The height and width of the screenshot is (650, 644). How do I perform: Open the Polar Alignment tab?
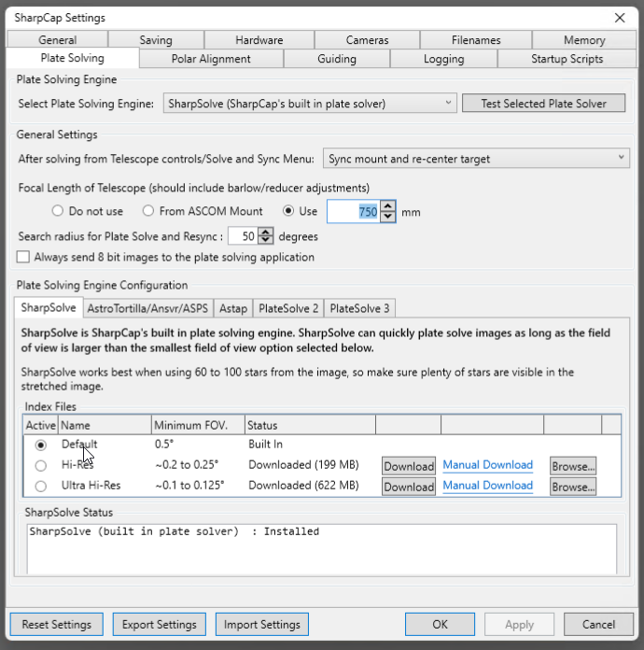pos(211,59)
